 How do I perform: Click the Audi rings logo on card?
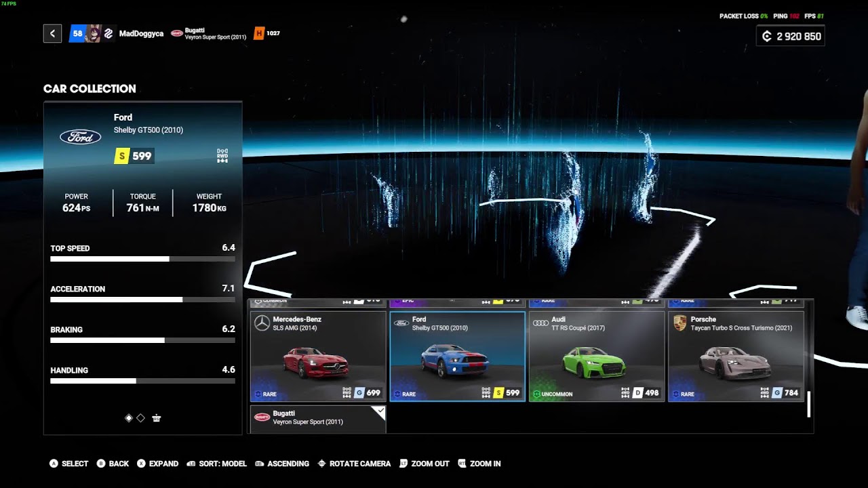point(540,323)
